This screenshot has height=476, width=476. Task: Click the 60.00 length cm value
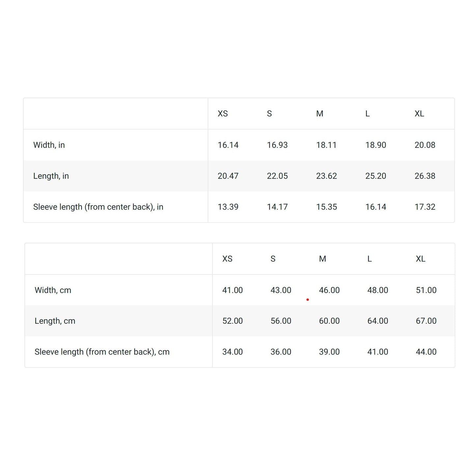click(x=329, y=321)
